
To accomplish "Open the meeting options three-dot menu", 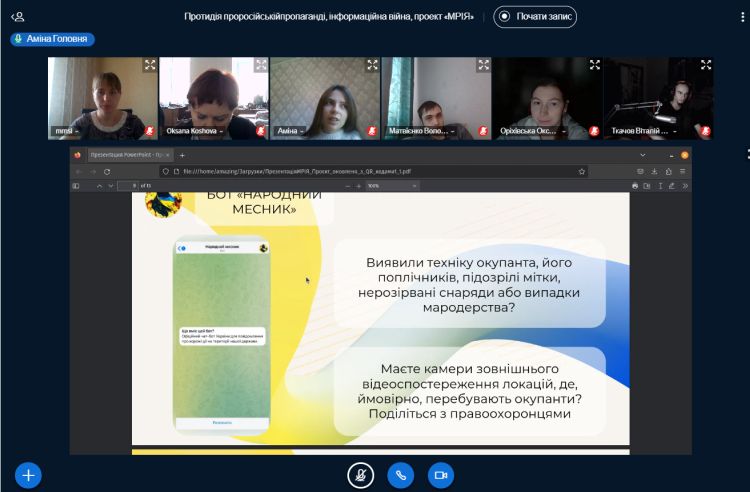I will point(746,153).
